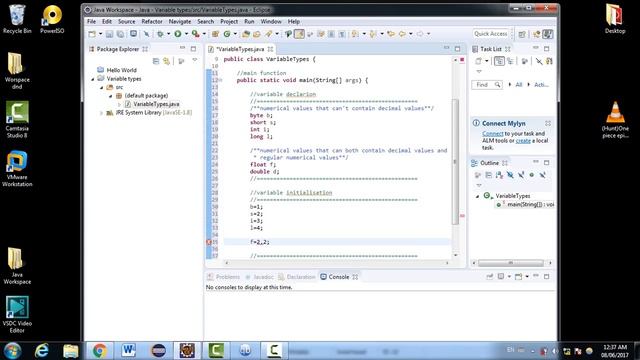Toggle Mark Occurrences in toolbar
Viewport: 640px width, 360px height.
pyautogui.click(x=299, y=34)
